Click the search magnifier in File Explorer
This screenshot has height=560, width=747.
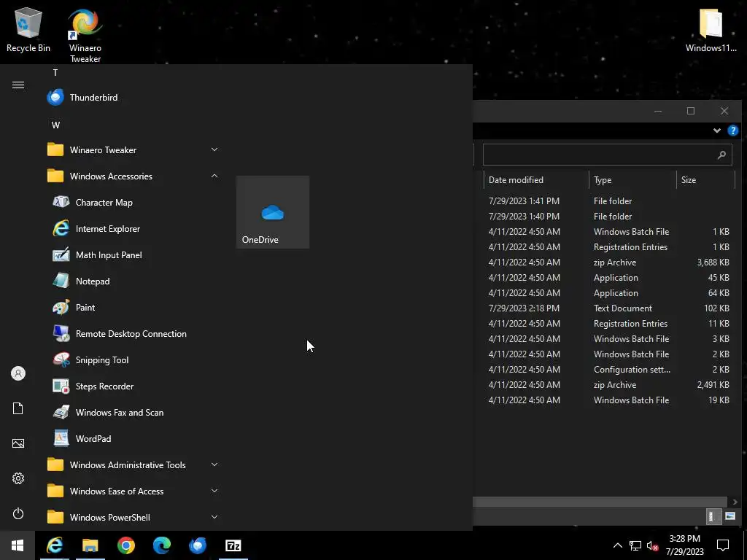click(721, 155)
